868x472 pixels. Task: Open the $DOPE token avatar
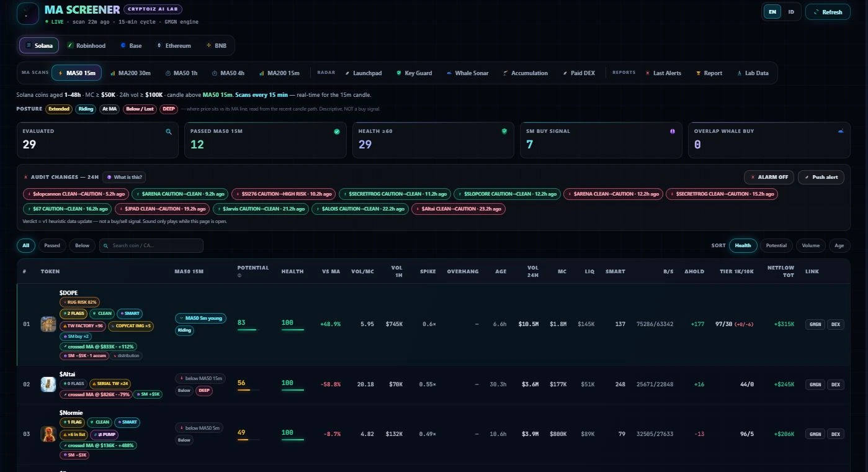pos(48,324)
